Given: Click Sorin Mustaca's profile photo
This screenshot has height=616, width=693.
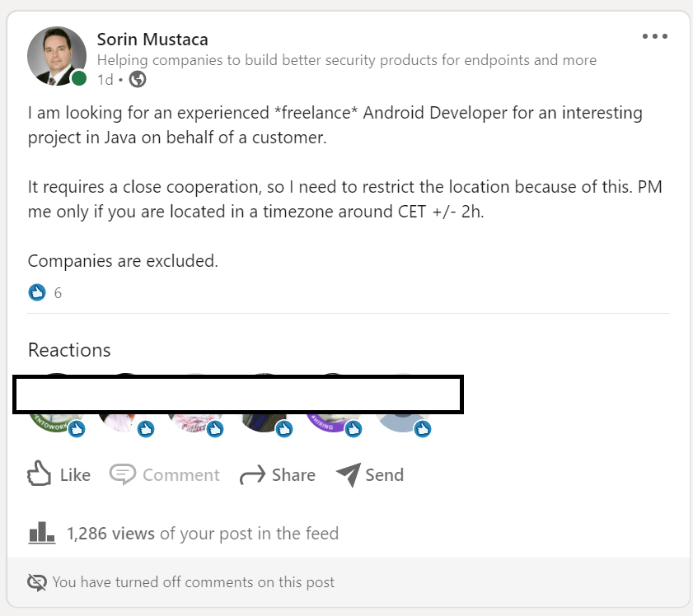Looking at the screenshot, I should tap(57, 56).
